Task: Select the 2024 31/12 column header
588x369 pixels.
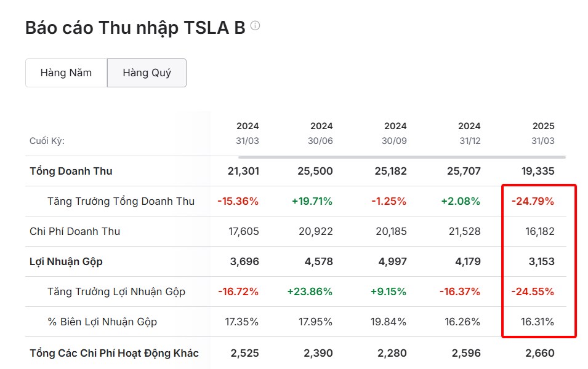Action: [x=468, y=133]
